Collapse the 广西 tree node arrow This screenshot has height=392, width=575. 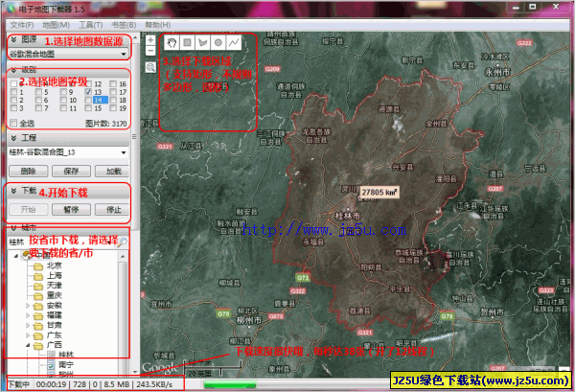point(28,345)
